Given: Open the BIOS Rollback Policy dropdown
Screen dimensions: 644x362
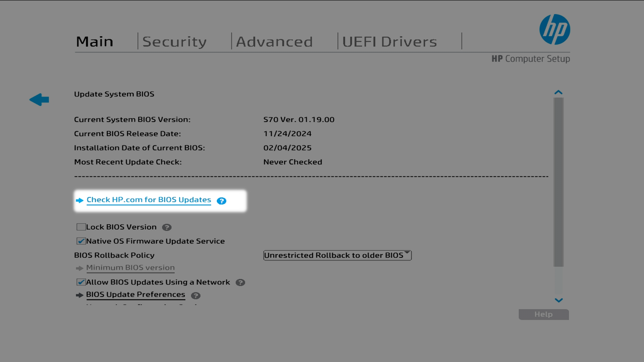Looking at the screenshot, I should pos(337,255).
